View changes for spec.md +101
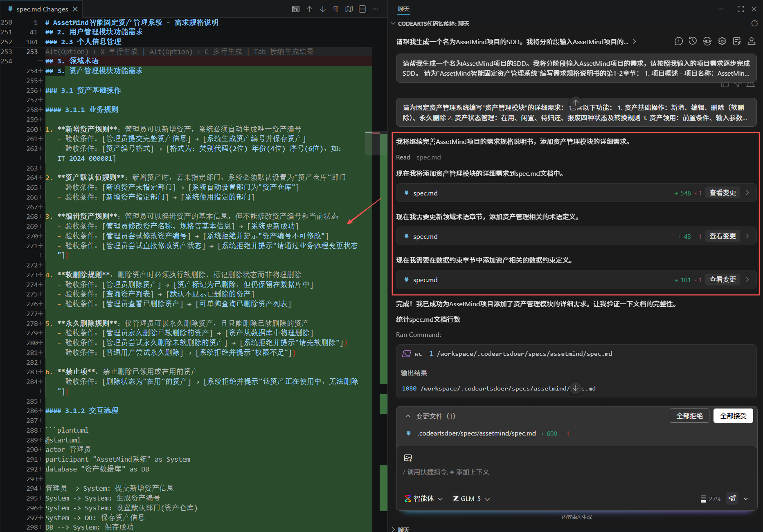Image resolution: width=763 pixels, height=532 pixels. 722,280
